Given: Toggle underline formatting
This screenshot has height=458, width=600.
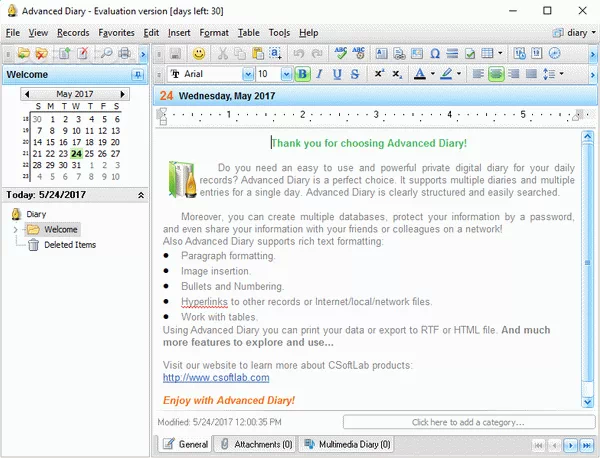Looking at the screenshot, I should tap(337, 74).
